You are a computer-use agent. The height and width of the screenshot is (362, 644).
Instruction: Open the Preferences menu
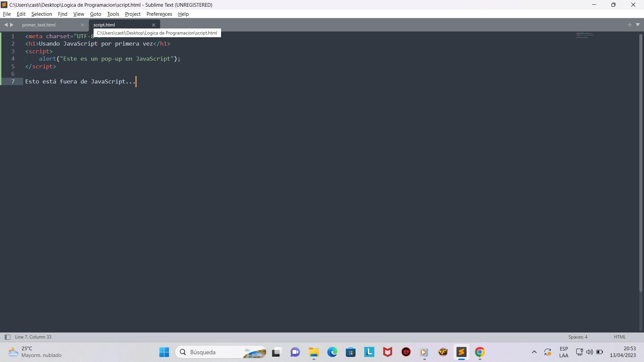(159, 14)
